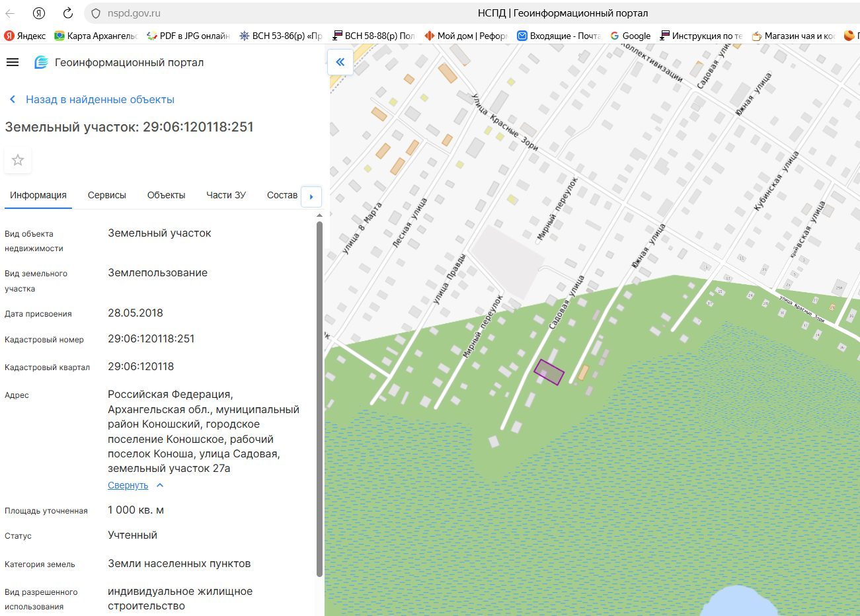
Task: Collapse the address with Свернуть link
Action: tap(128, 485)
